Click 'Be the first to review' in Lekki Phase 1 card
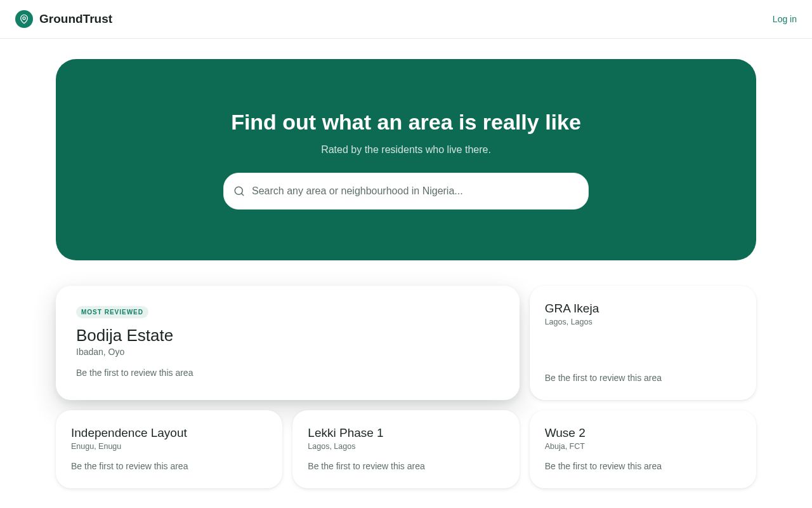This screenshot has height=508, width=812. 366,466
